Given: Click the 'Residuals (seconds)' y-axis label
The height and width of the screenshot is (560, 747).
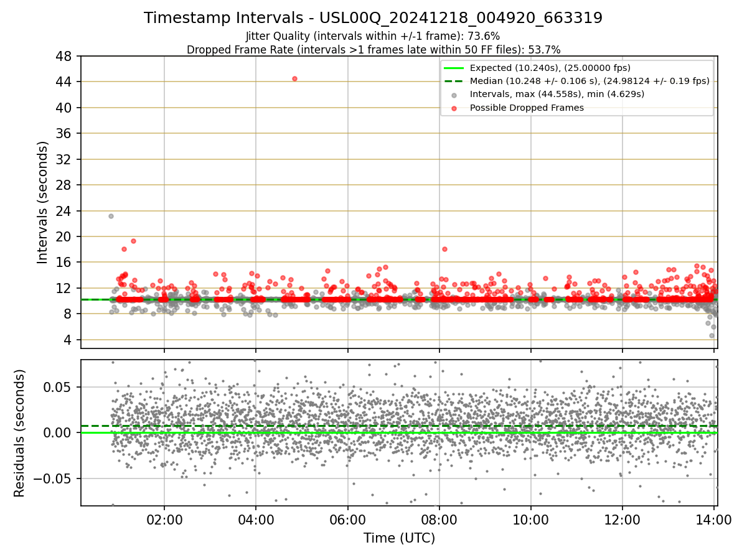Looking at the screenshot, I should [20, 433].
